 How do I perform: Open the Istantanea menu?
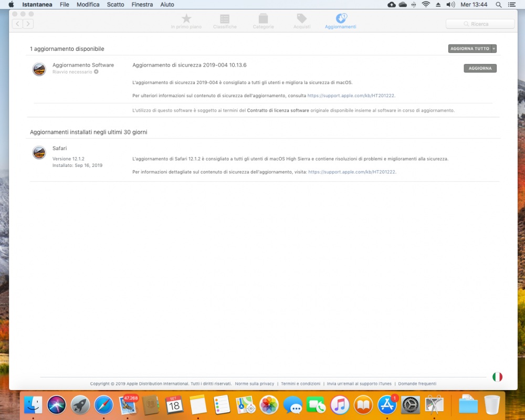pos(37,4)
